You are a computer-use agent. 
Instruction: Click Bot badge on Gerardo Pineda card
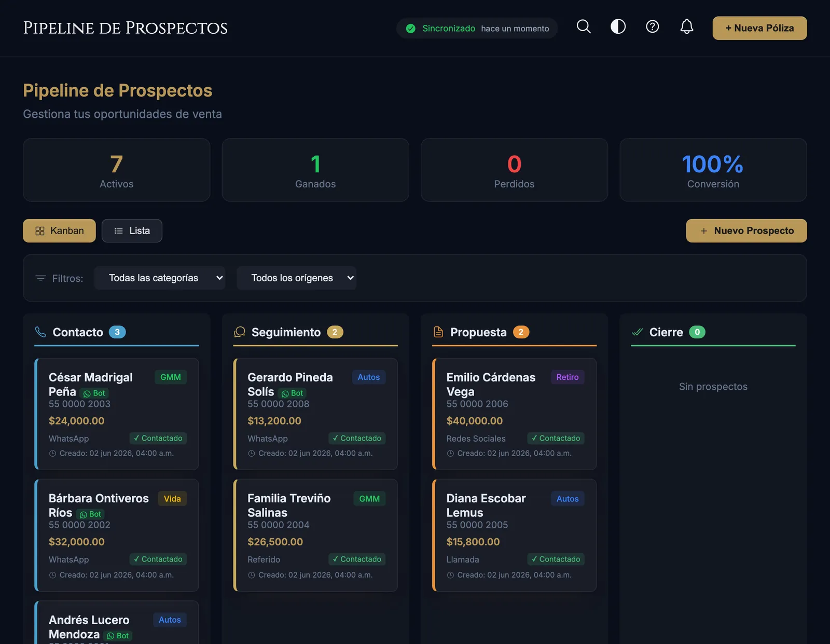click(293, 393)
